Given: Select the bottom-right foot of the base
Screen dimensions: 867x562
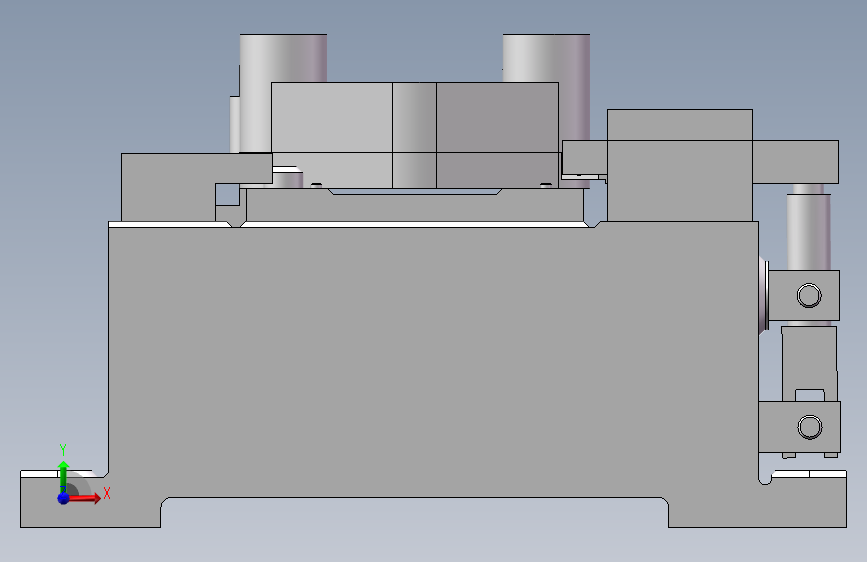Looking at the screenshot, I should coord(758,502).
